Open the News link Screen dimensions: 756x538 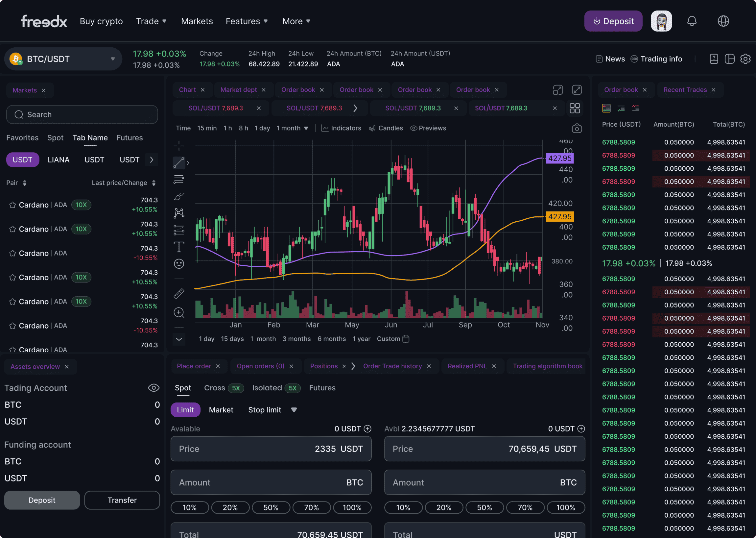610,59
